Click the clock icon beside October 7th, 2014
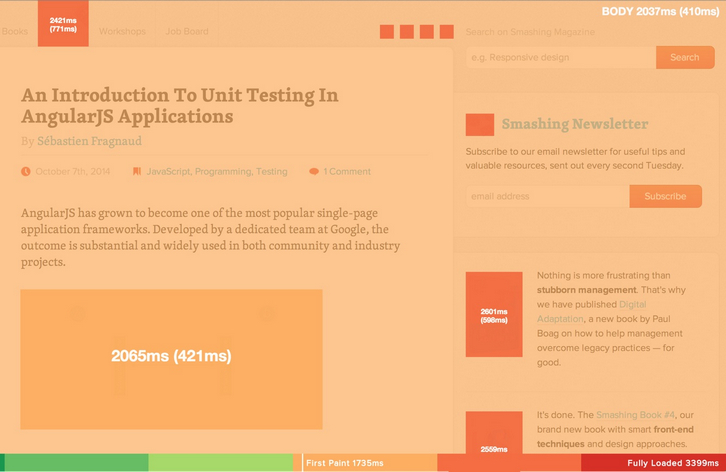Screen dimensions: 726x472 (26, 171)
